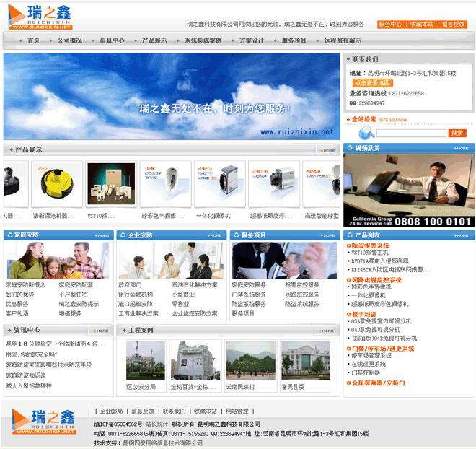This screenshot has width=476, height=449.
Task: Click the 点击查看地图 button
Action: [372, 83]
